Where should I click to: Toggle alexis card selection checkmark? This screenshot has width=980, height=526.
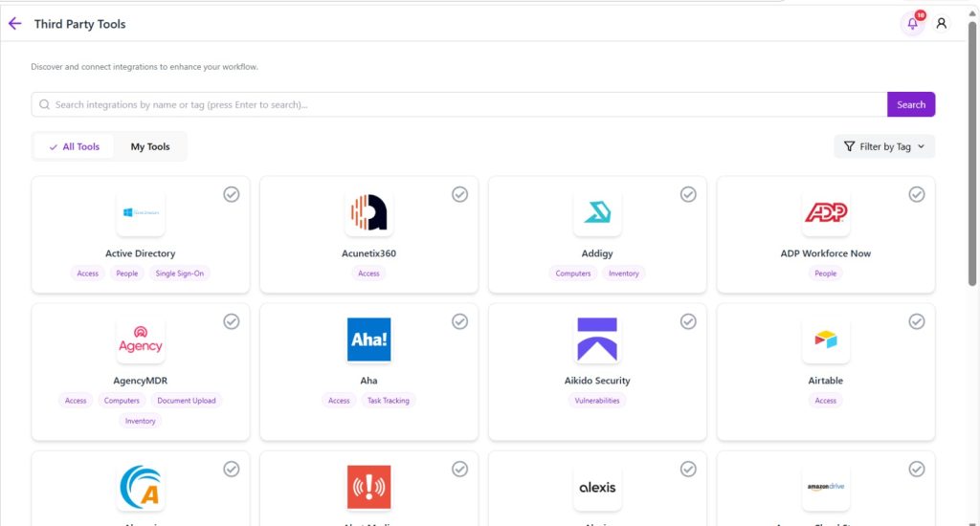coord(688,469)
